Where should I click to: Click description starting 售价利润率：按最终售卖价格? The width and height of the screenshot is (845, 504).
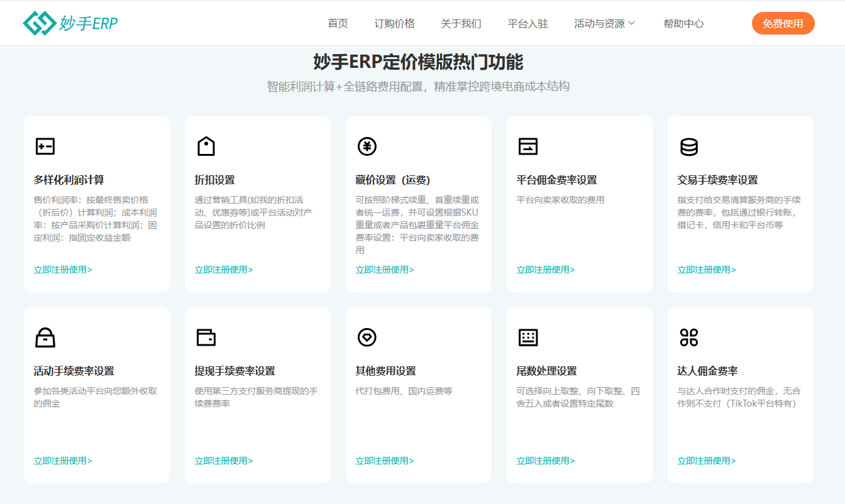(x=96, y=219)
